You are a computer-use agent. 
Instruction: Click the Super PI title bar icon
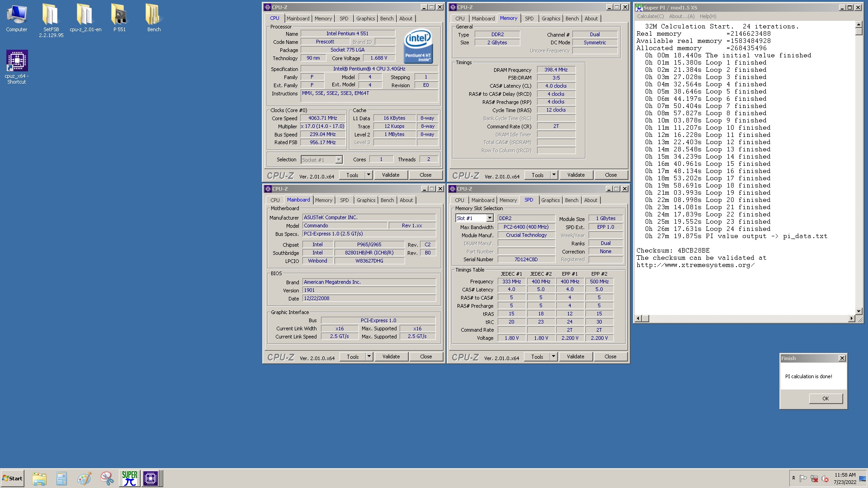point(639,7)
